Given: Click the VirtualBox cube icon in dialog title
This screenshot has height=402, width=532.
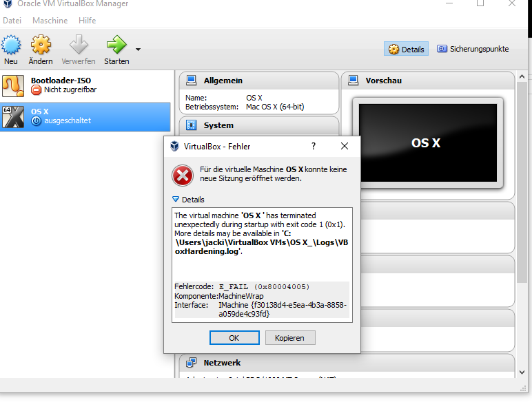Looking at the screenshot, I should [x=174, y=146].
